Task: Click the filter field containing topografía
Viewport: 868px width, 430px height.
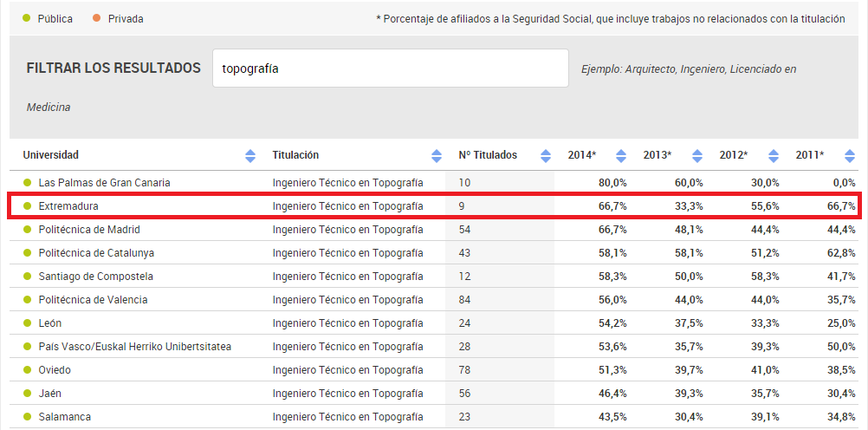Action: coord(391,68)
